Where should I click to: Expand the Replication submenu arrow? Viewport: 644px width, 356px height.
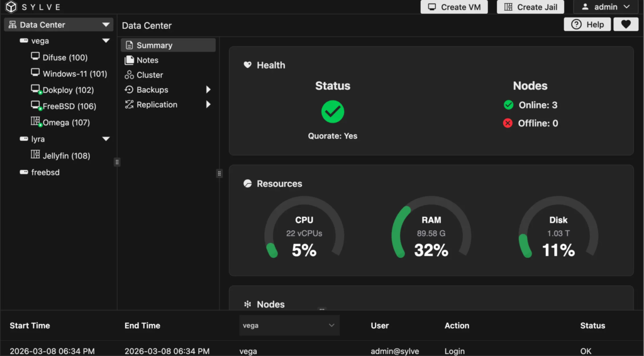(x=208, y=104)
